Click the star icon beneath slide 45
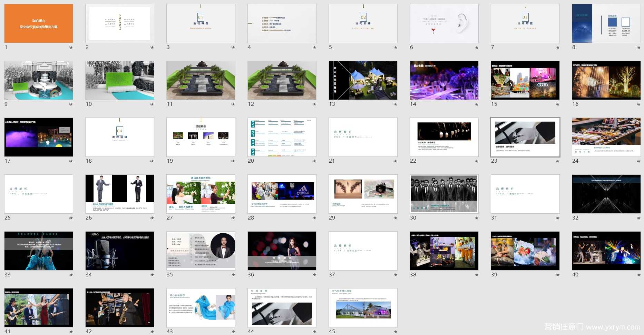 (396, 332)
